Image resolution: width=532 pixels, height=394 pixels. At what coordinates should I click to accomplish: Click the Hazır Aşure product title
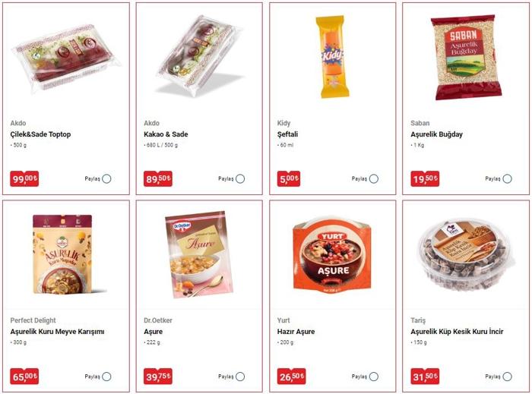pyautogui.click(x=296, y=332)
